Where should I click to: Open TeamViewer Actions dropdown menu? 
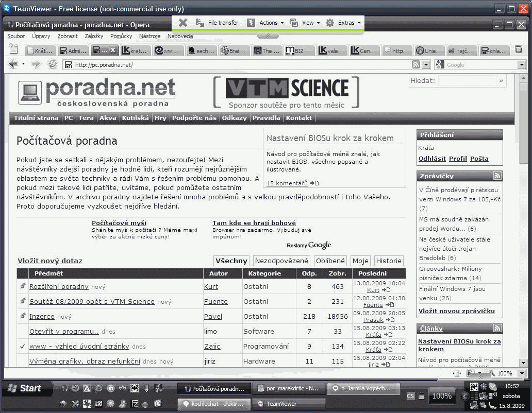(265, 23)
